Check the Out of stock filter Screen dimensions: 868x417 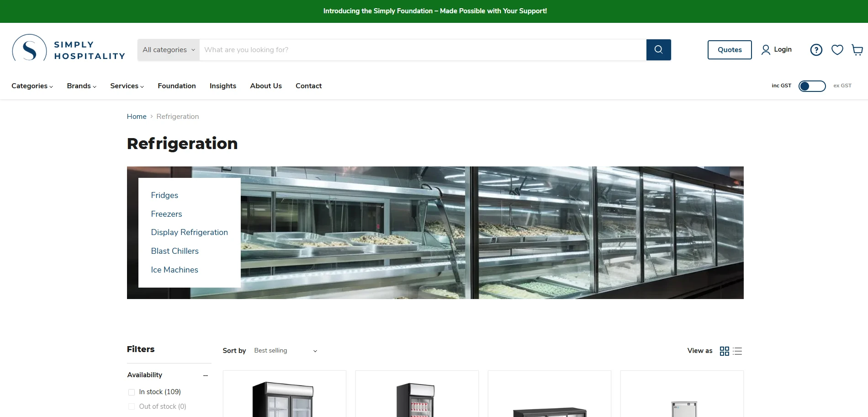(131, 406)
